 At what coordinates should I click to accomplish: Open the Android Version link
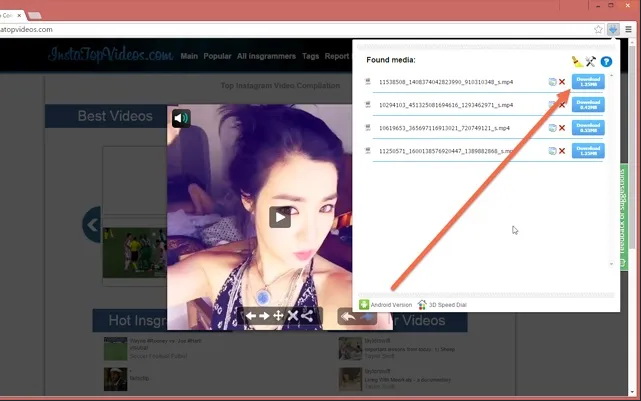tap(385, 305)
